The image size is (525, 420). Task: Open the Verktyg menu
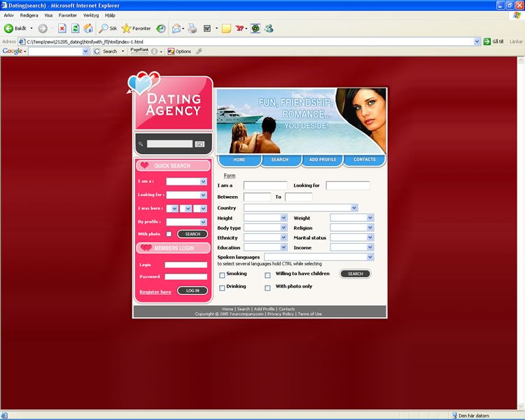(91, 15)
